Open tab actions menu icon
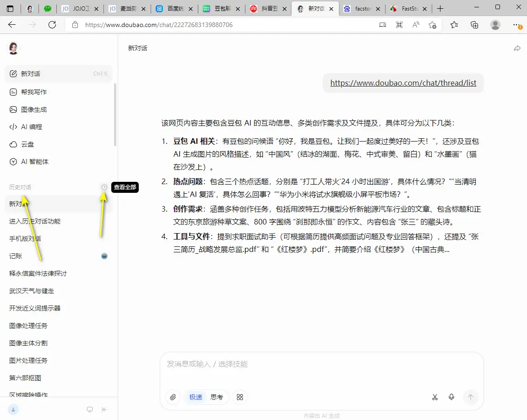 tap(10, 9)
